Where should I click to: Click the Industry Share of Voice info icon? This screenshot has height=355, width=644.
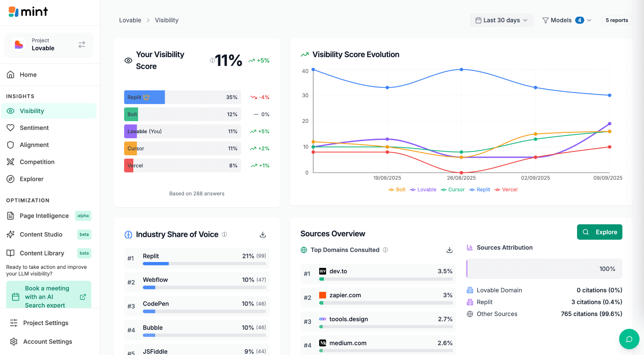click(225, 234)
